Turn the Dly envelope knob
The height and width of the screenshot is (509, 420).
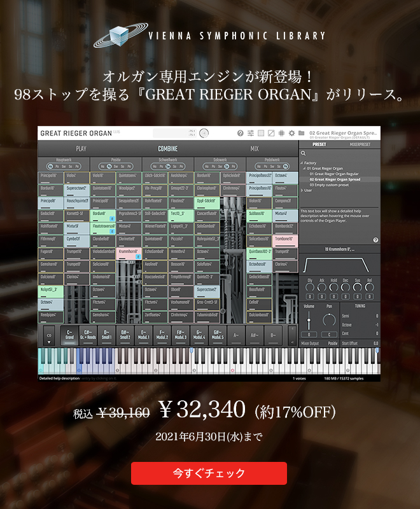click(310, 288)
